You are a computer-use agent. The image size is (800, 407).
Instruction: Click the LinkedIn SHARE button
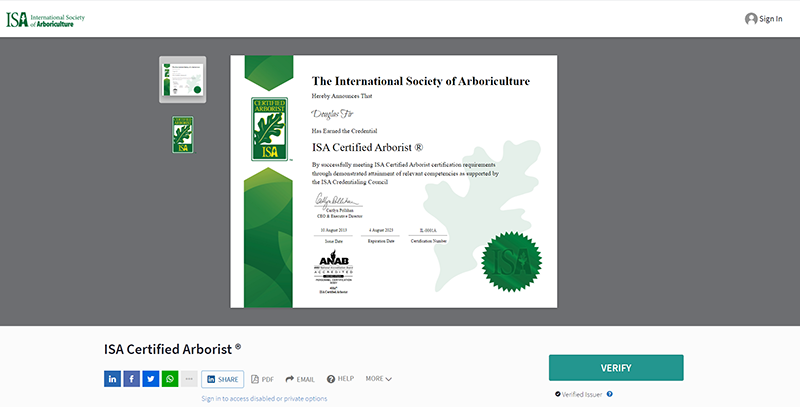coord(222,379)
